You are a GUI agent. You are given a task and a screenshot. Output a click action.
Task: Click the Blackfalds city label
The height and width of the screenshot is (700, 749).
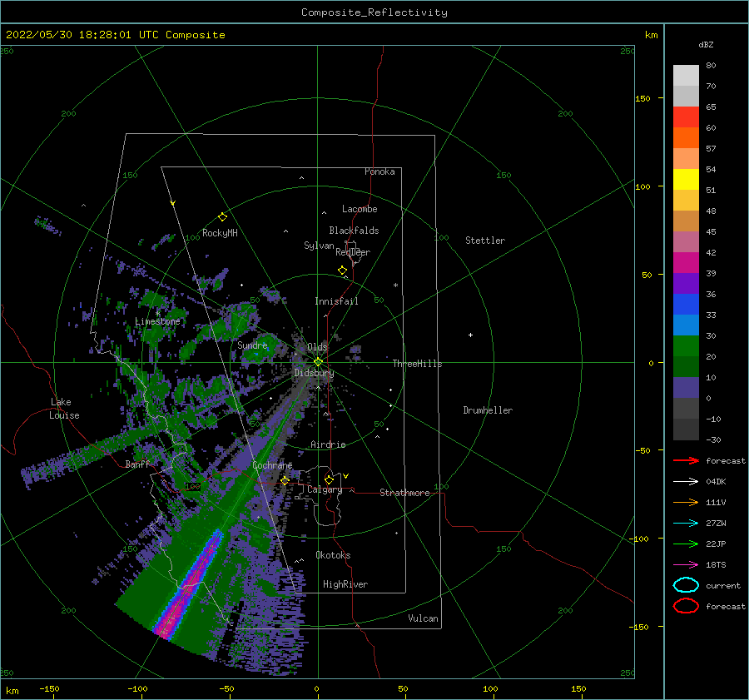pos(354,231)
